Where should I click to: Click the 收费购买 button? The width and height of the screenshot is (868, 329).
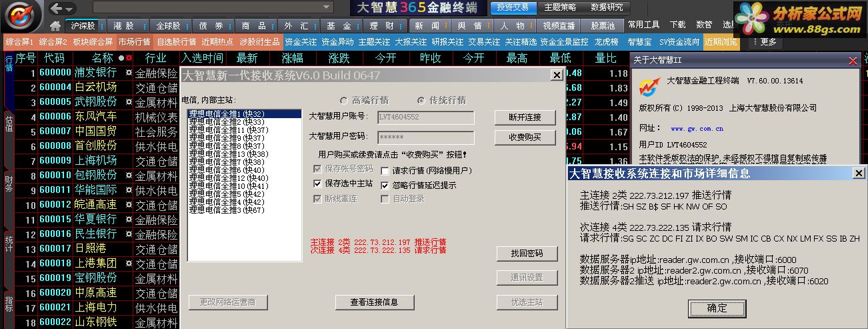pos(525,137)
